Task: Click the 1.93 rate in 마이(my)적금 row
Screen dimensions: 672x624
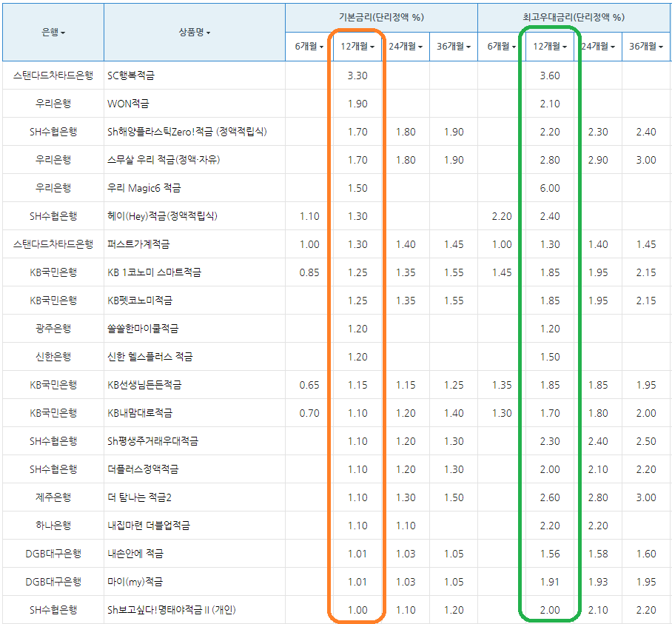Action: coord(598,582)
